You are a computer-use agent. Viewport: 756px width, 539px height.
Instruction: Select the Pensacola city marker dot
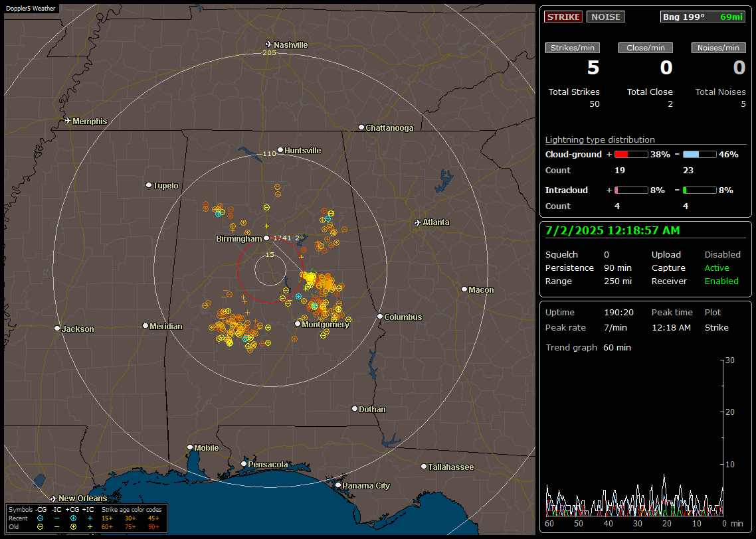point(244,464)
